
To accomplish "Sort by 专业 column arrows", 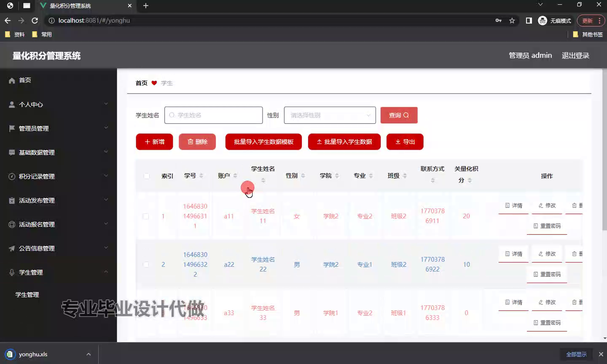I will point(371,176).
